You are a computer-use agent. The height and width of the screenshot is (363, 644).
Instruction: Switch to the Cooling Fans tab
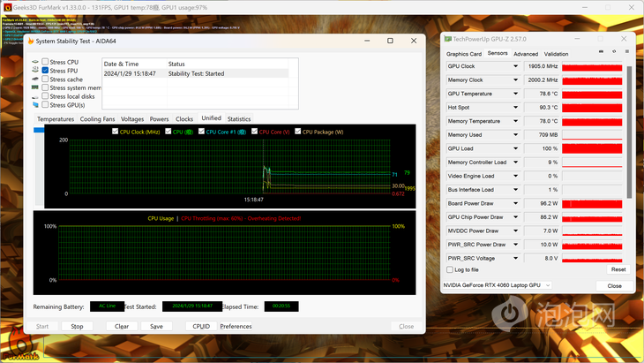97,119
